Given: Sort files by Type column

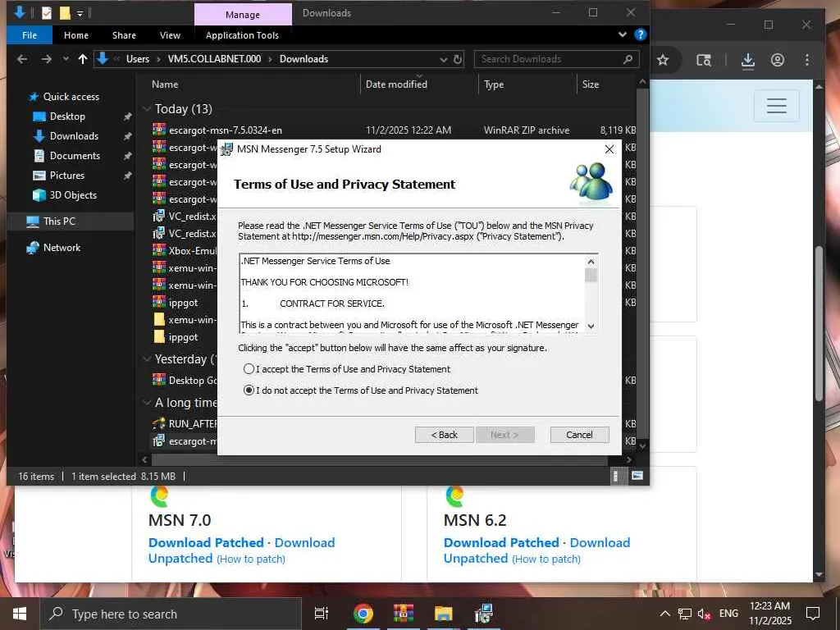Looking at the screenshot, I should [493, 84].
